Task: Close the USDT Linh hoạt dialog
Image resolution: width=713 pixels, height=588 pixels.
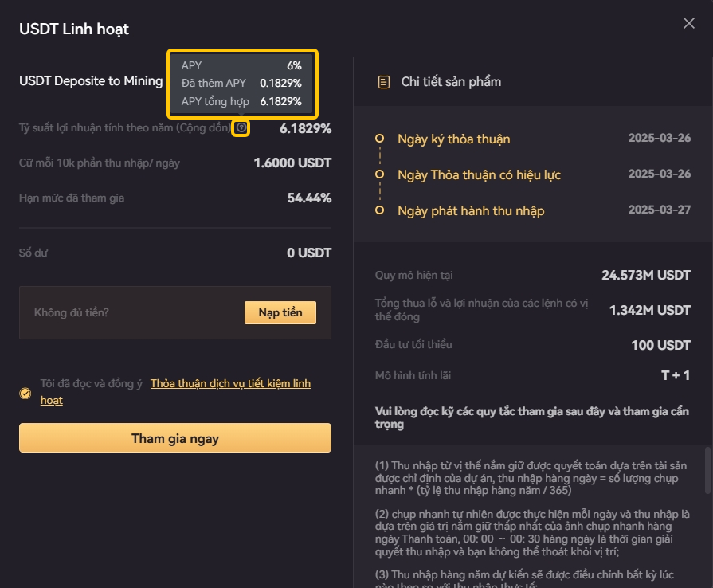Action: (688, 23)
